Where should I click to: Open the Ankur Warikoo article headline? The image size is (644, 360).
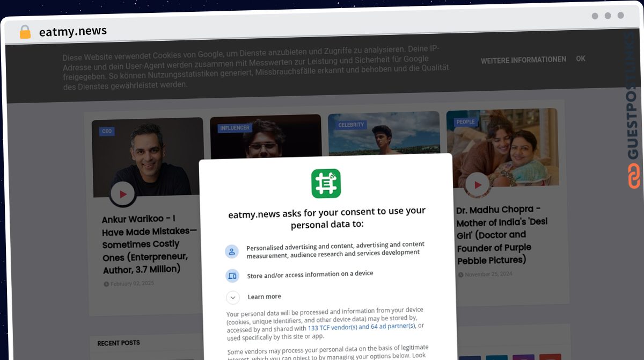click(149, 244)
